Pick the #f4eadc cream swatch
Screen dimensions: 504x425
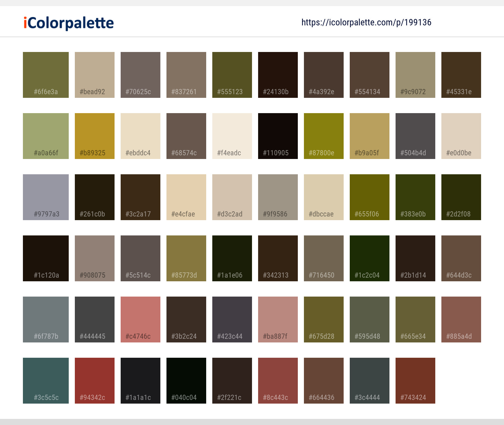232,136
